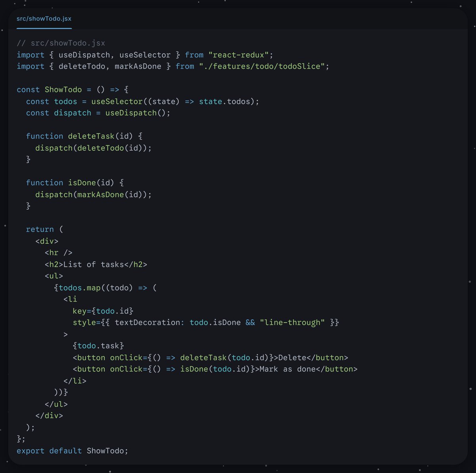Click the '<h2>List of tasks</h2>' line

tap(96, 264)
